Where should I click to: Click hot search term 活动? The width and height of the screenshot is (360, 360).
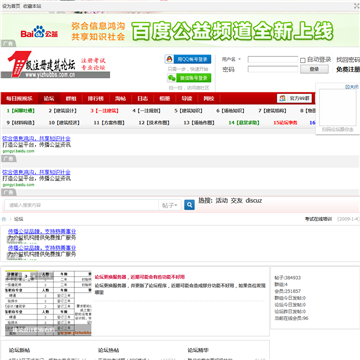coord(222,201)
